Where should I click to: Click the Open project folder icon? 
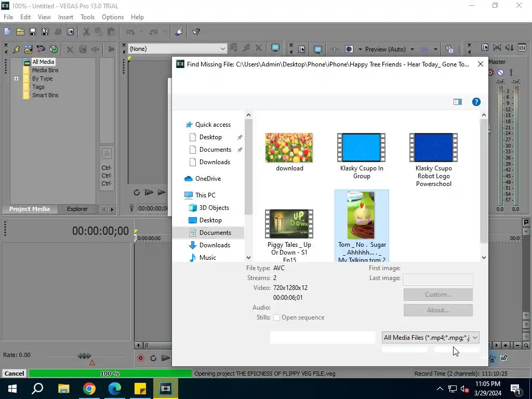point(20,32)
